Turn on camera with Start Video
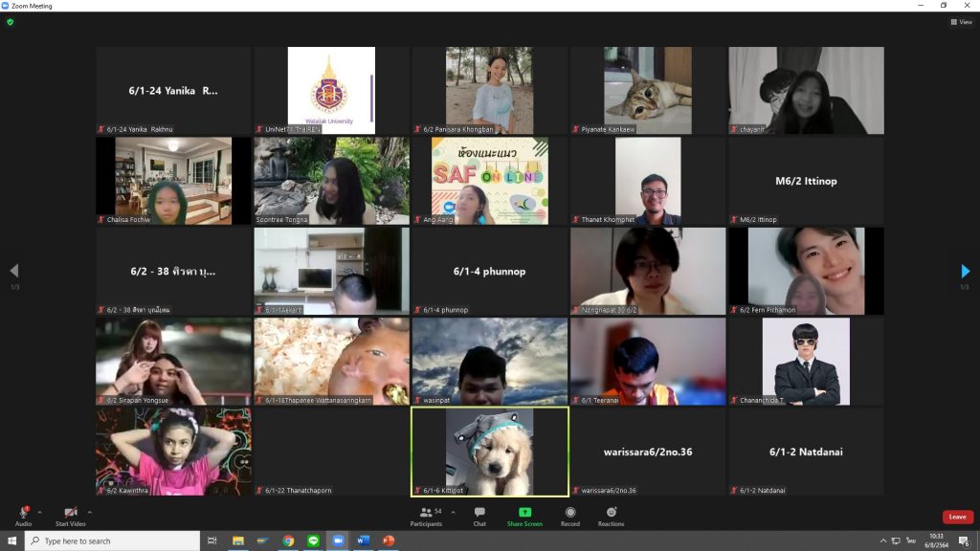Screen dimensions: 980x551 point(70,514)
